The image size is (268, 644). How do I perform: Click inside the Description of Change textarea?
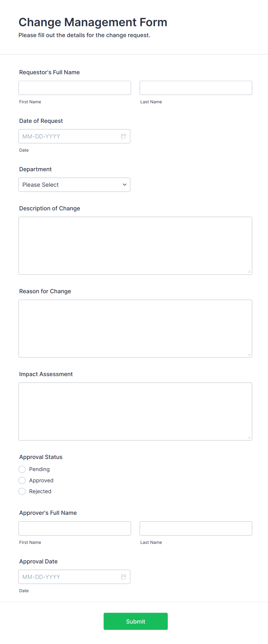[135, 245]
